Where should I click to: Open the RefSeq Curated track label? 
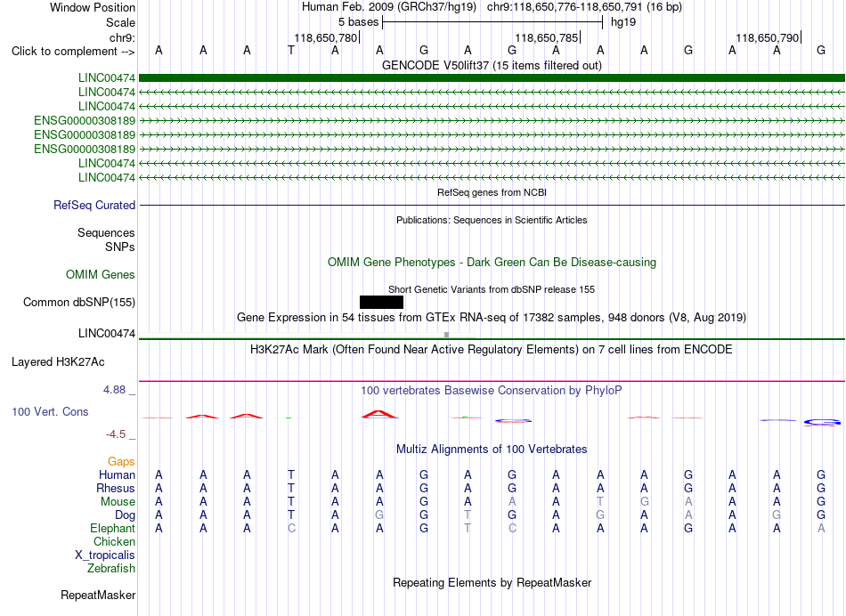[x=94, y=205]
